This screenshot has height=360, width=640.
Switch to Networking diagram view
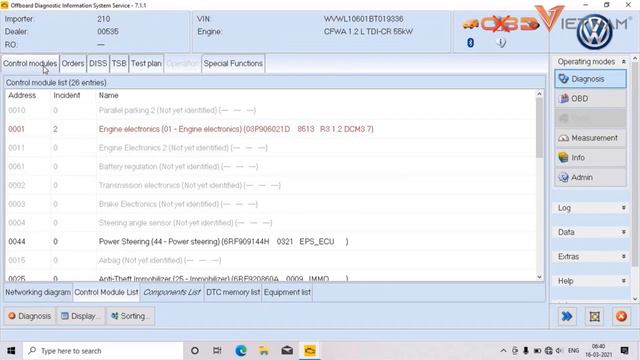click(x=38, y=292)
